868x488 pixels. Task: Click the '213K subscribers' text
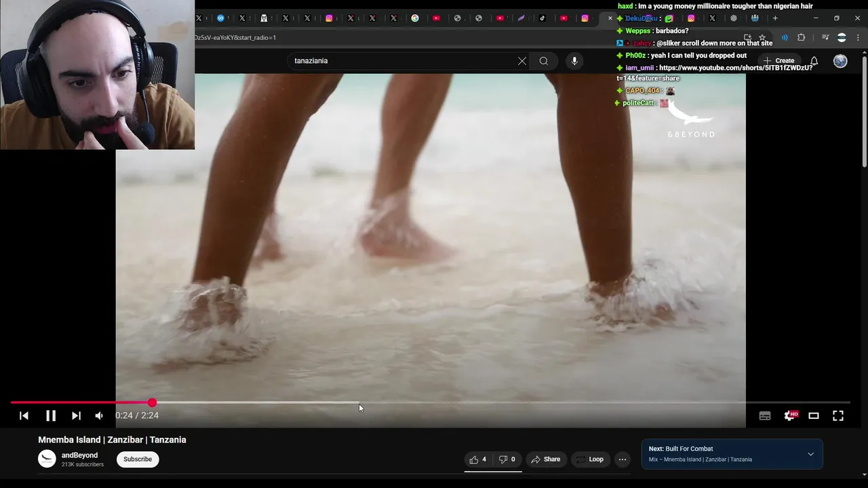[83, 464]
